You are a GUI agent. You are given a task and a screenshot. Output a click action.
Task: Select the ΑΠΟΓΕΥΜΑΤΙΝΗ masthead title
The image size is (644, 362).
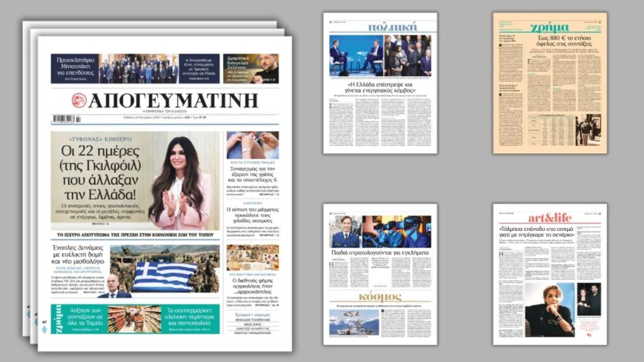click(173, 100)
